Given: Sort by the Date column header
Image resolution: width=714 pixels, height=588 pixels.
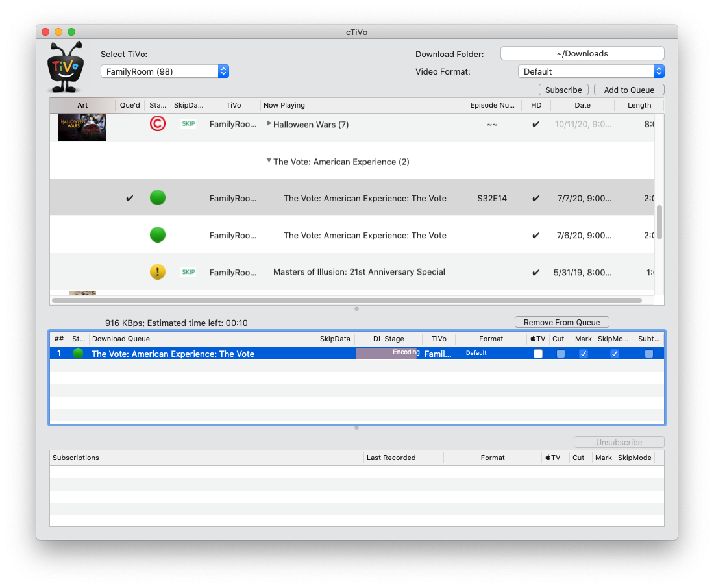Looking at the screenshot, I should [x=582, y=105].
